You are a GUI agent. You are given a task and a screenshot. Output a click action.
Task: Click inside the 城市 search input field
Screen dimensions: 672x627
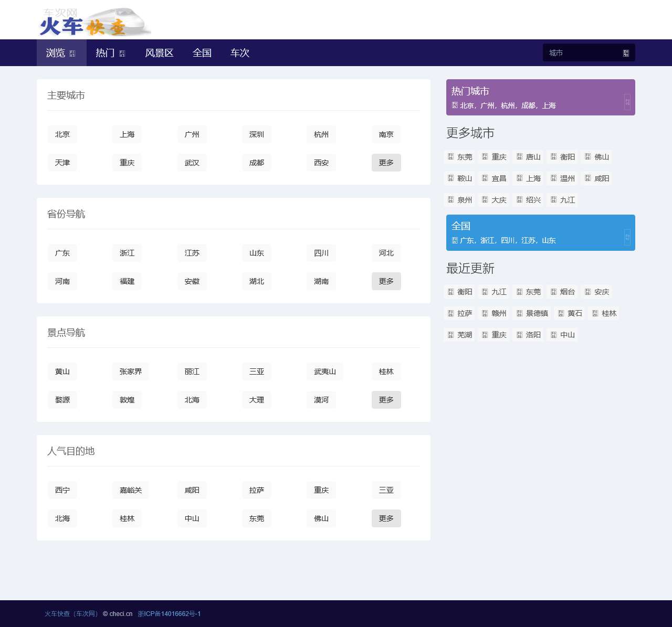(577, 52)
